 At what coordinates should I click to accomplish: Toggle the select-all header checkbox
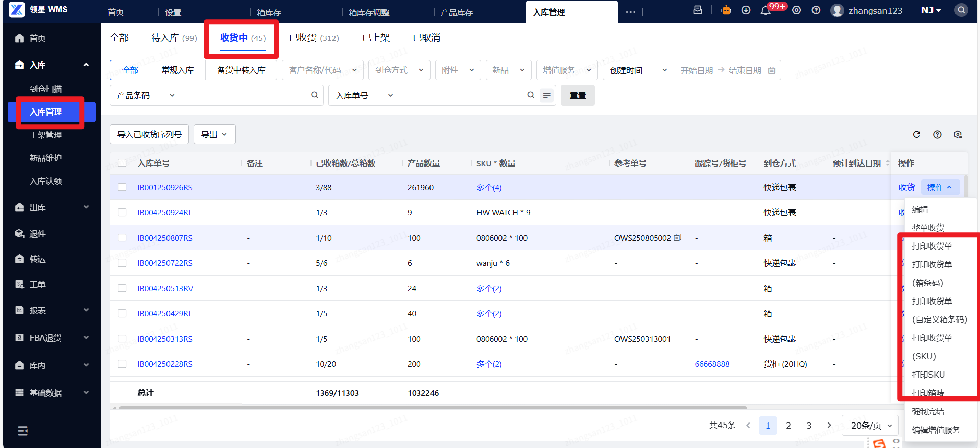(x=122, y=163)
